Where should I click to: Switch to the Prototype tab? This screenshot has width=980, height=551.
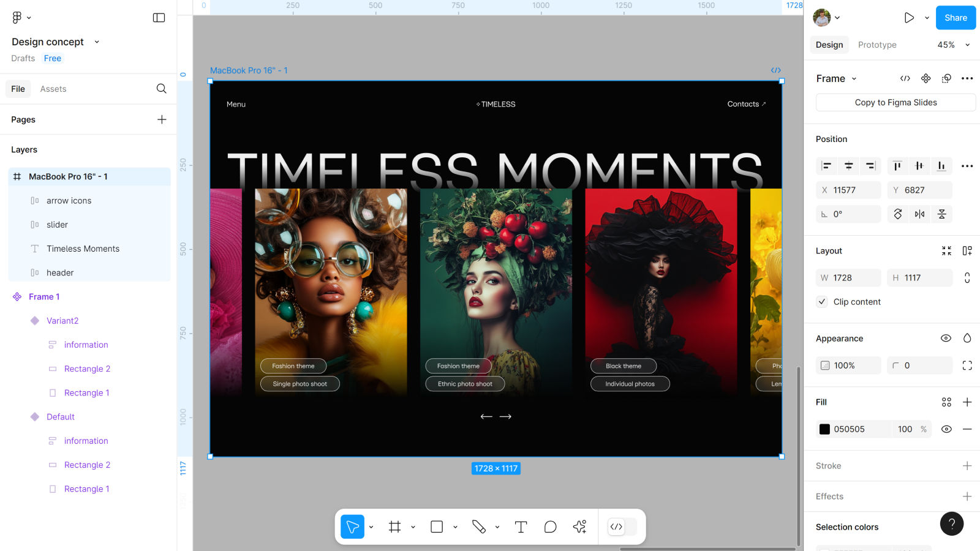pyautogui.click(x=876, y=45)
